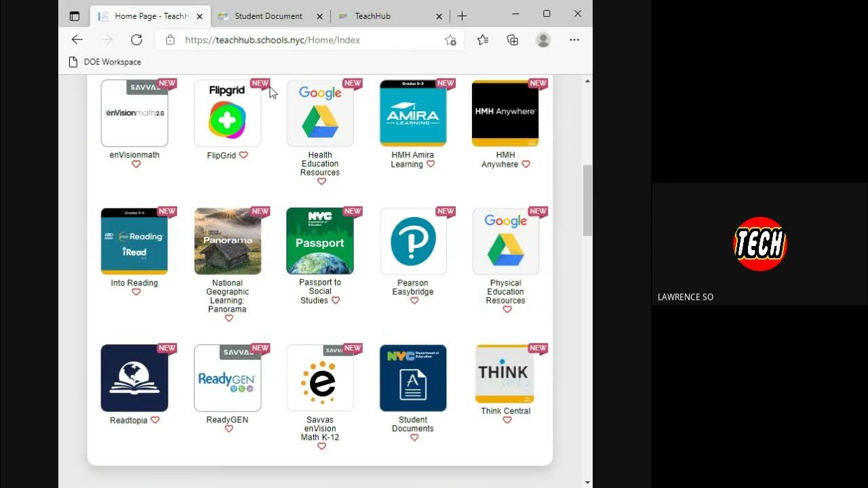The height and width of the screenshot is (488, 868).
Task: Click the Think Central label
Action: point(505,411)
